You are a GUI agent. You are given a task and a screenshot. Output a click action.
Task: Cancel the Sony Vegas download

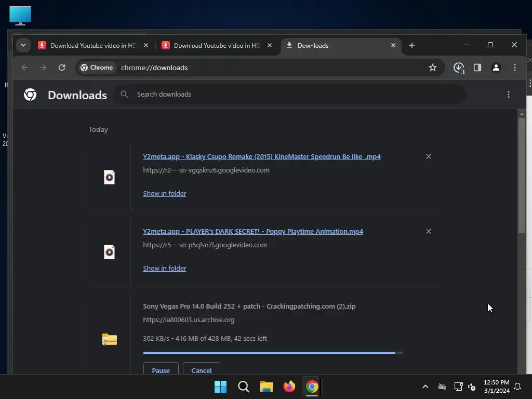(x=202, y=369)
